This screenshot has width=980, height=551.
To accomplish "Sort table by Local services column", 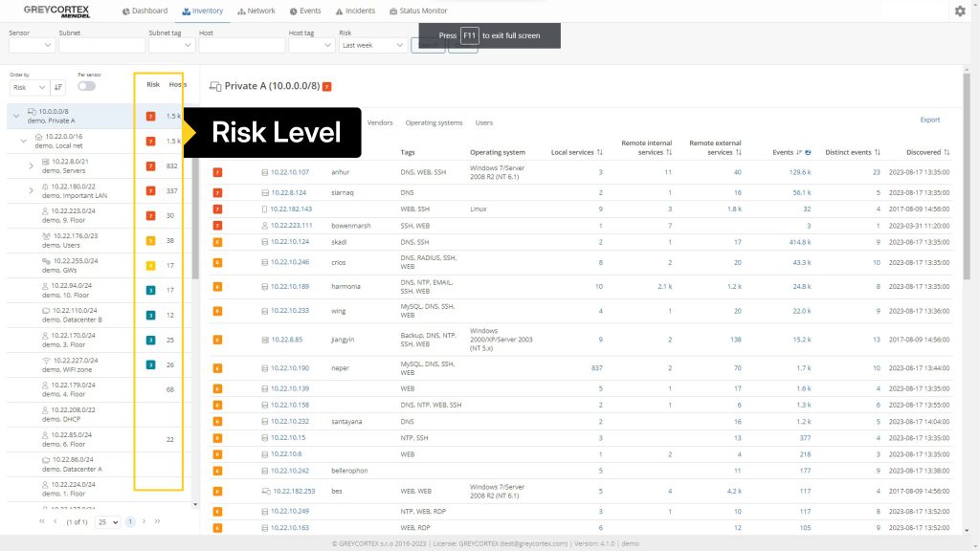I will point(599,152).
